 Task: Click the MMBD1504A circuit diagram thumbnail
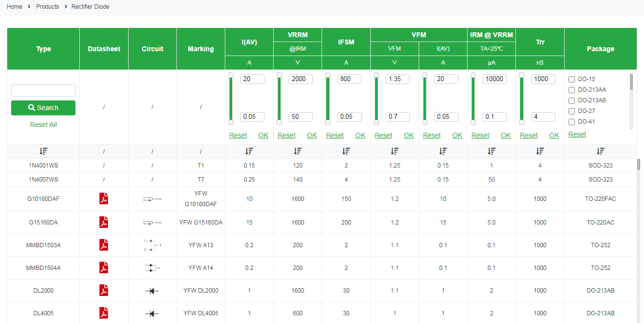(x=152, y=267)
